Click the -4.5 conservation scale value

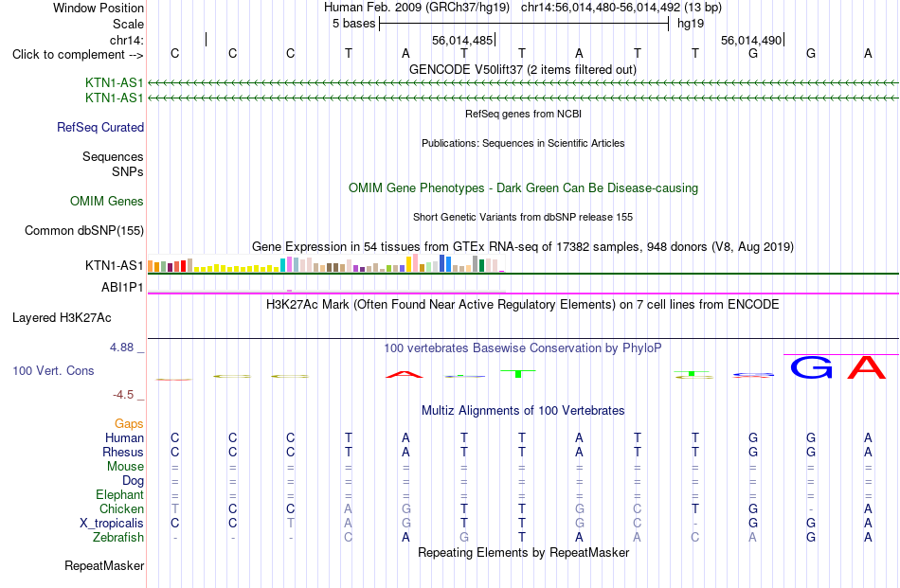pyautogui.click(x=123, y=395)
